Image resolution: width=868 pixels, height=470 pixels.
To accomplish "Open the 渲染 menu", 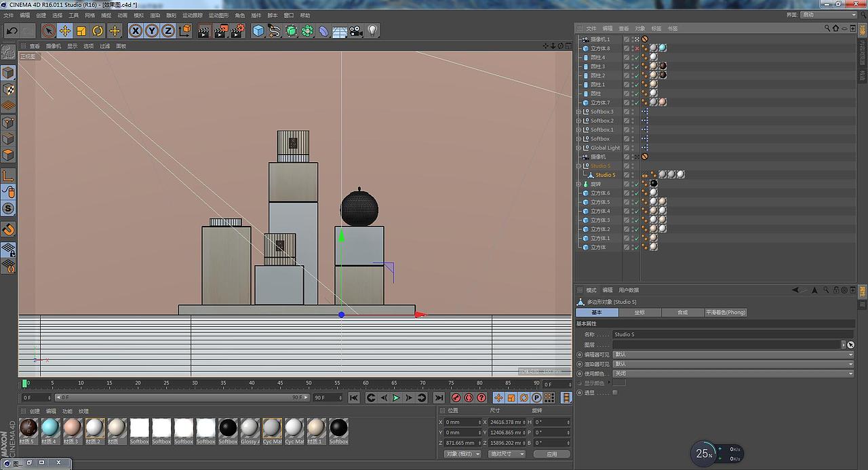I will click(x=155, y=15).
